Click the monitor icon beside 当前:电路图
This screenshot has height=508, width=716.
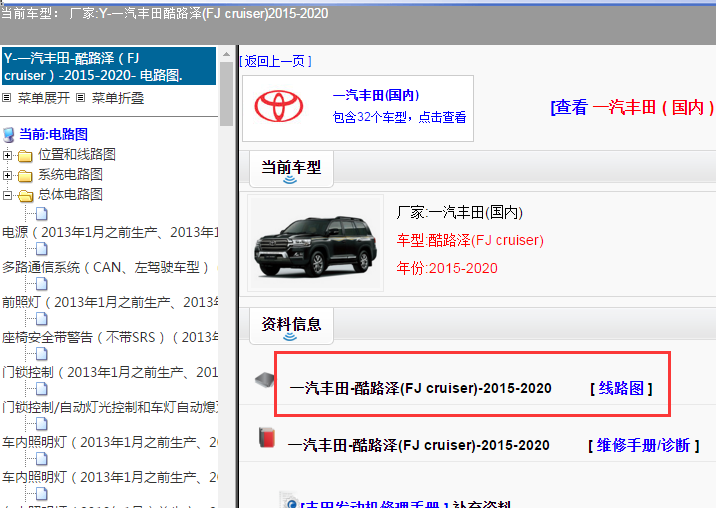[9, 135]
